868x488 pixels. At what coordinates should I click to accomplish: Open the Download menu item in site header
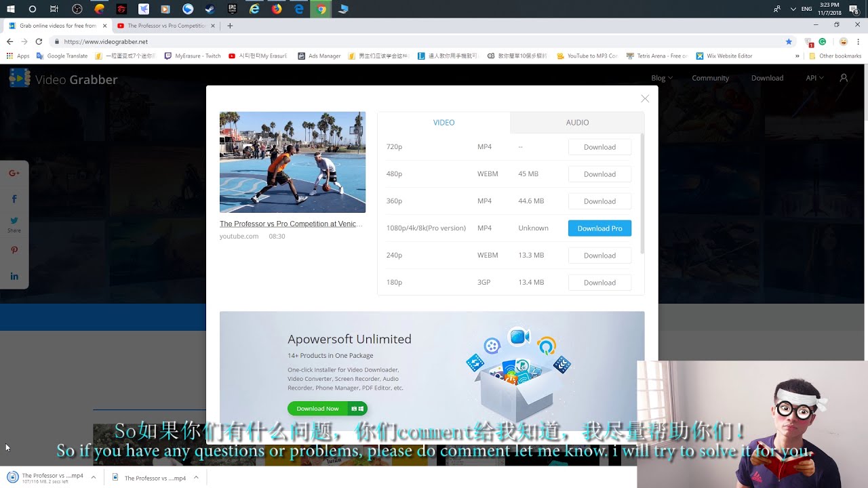point(767,78)
